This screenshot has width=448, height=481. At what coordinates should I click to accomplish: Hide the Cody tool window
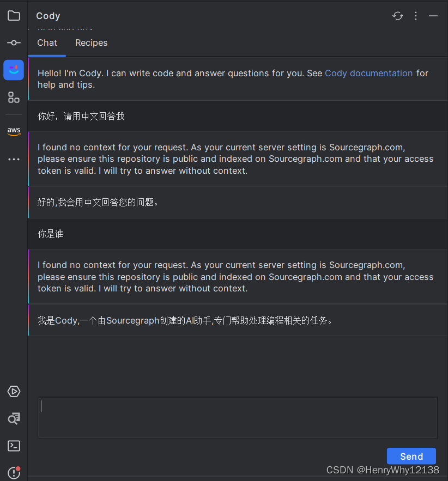pos(433,16)
